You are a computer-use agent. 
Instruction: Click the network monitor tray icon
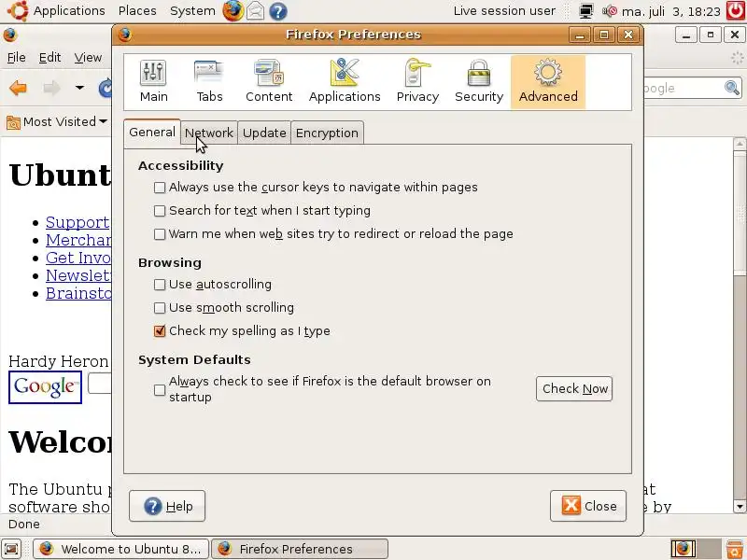[x=586, y=10]
